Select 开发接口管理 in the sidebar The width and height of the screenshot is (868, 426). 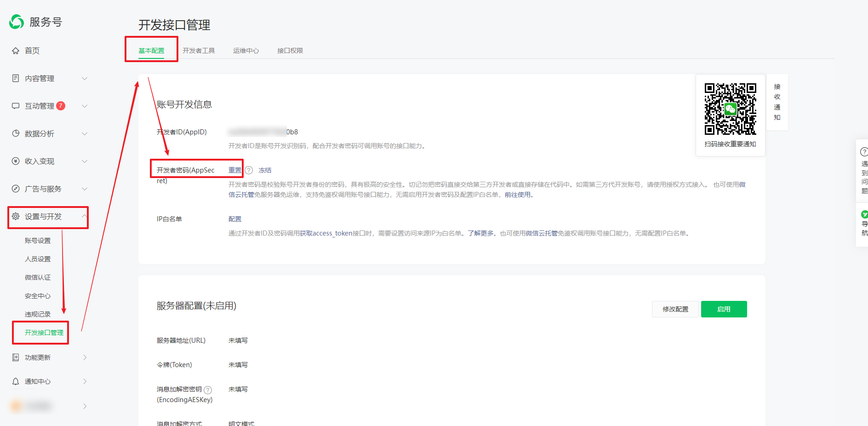tap(44, 333)
